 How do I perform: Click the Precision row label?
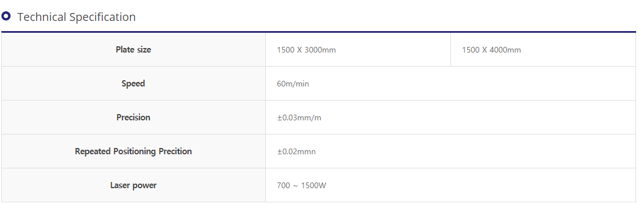click(133, 117)
